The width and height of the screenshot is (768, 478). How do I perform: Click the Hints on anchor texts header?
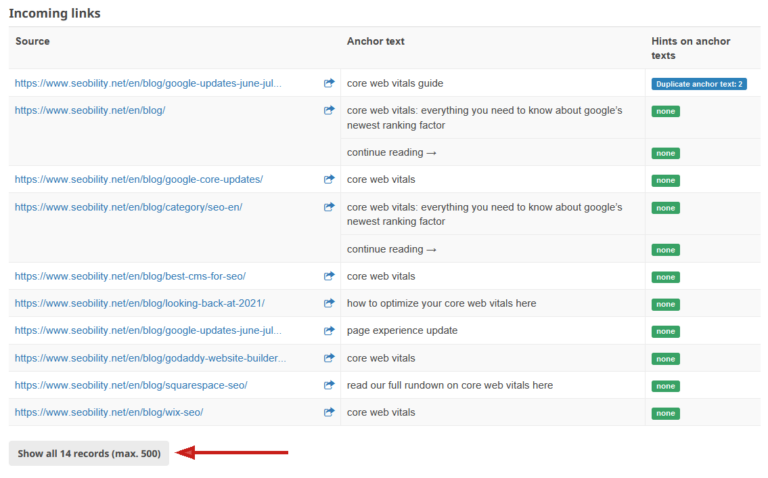coord(691,48)
